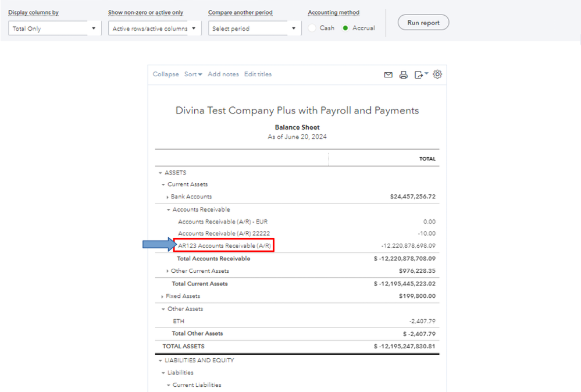Click Edit titles in the report toolbar
This screenshot has height=392, width=581.
258,74
